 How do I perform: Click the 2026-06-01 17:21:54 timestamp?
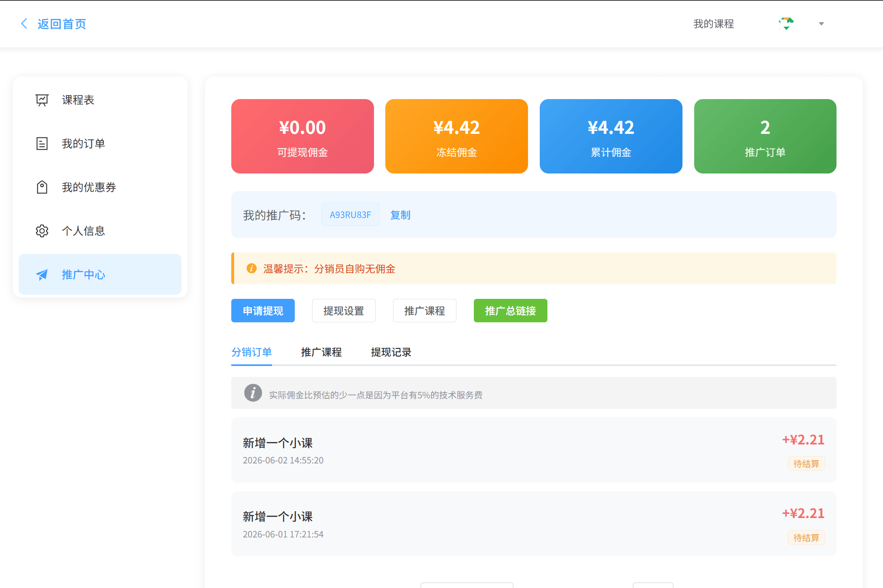(x=283, y=535)
